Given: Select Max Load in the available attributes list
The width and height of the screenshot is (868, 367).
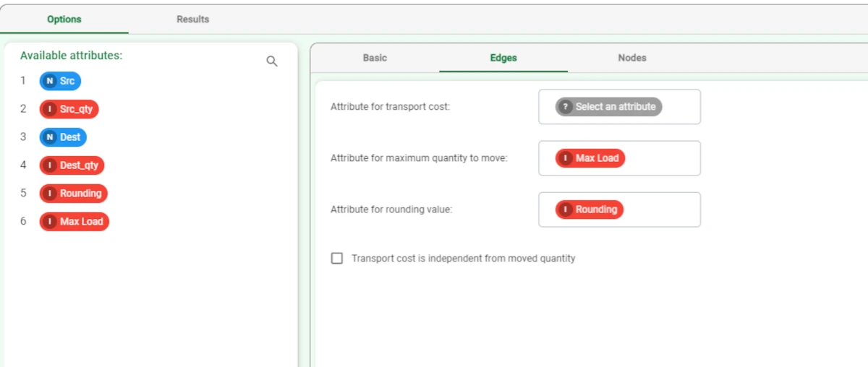Looking at the screenshot, I should pos(74,222).
